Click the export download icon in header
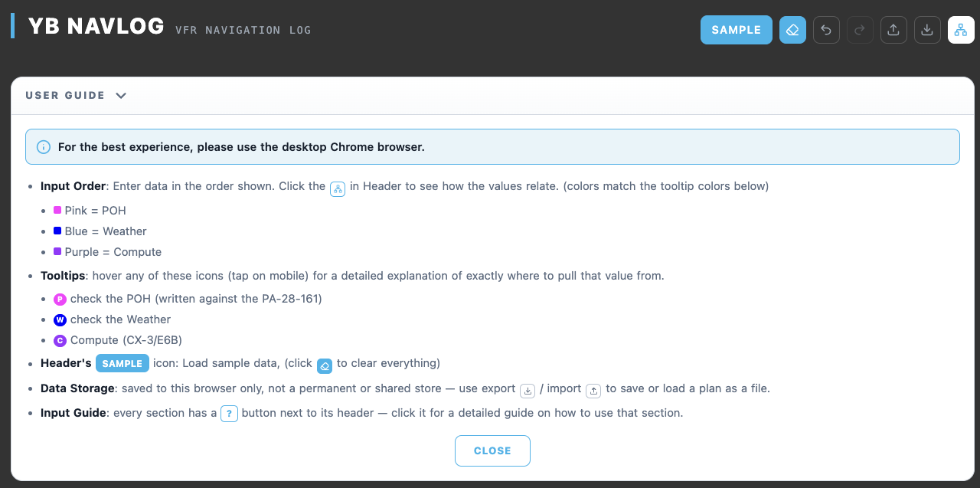Viewport: 980px width, 488px height. 927,30
